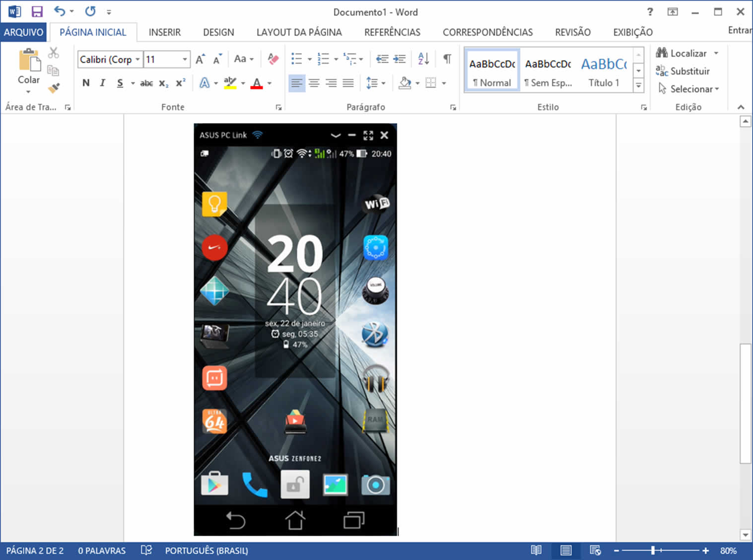
Task: Click the Format Painter brush icon
Action: point(54,88)
